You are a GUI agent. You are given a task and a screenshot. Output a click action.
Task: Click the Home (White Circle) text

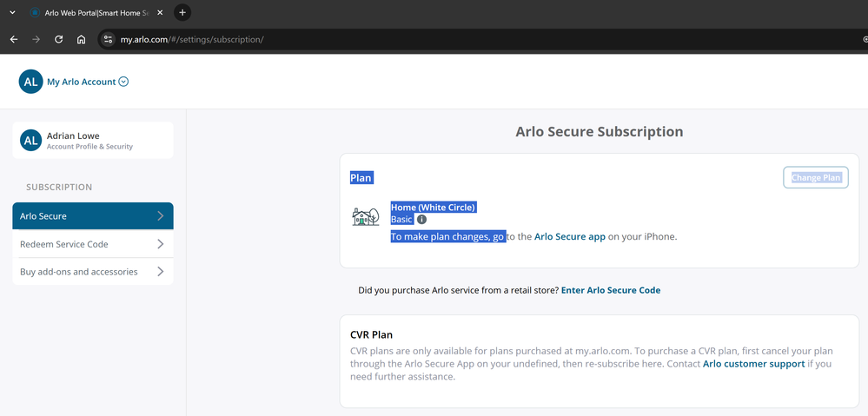click(433, 208)
